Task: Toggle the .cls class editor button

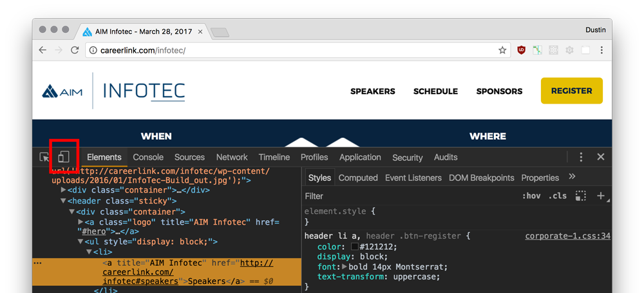Action: point(558,196)
